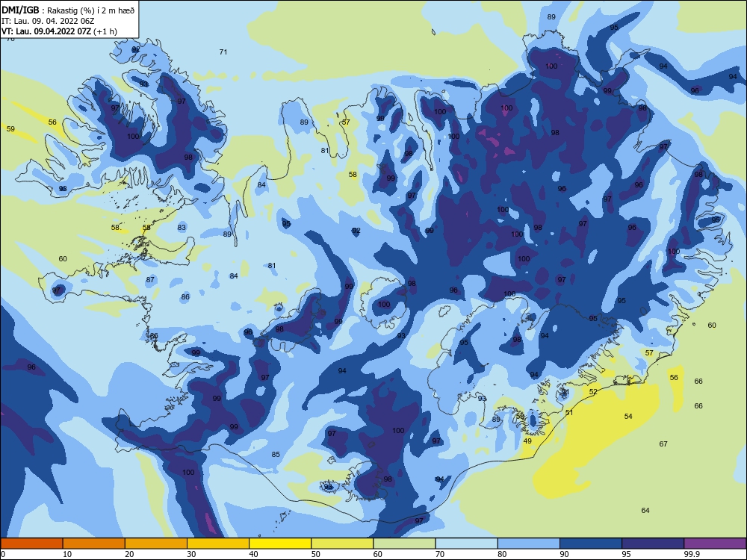Click the humidity value 83 on the map
This screenshot has width=747, height=560.
coord(182,228)
